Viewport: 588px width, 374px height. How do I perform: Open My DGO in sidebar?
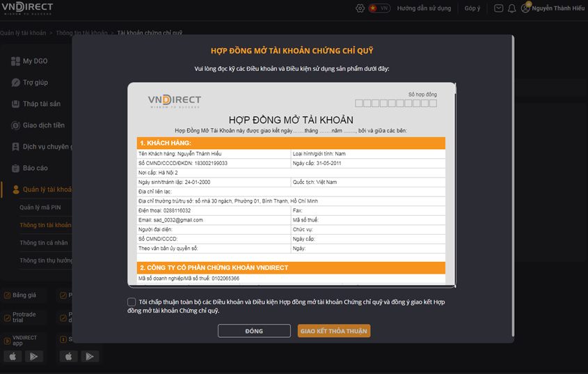pos(35,61)
